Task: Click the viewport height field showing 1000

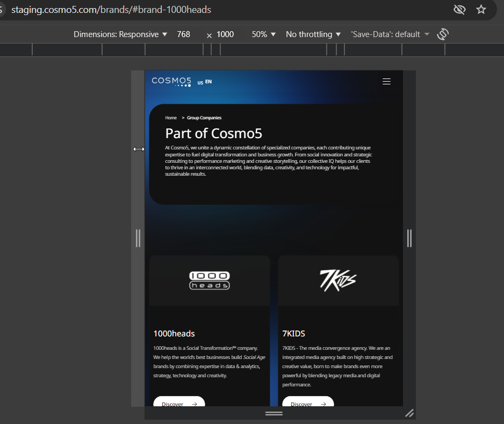Action: 225,34
